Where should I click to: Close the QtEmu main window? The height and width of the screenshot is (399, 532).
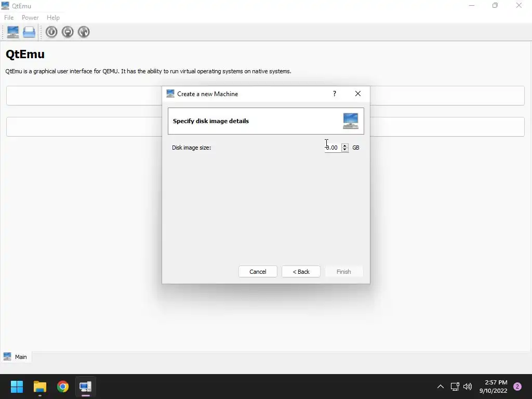[519, 6]
